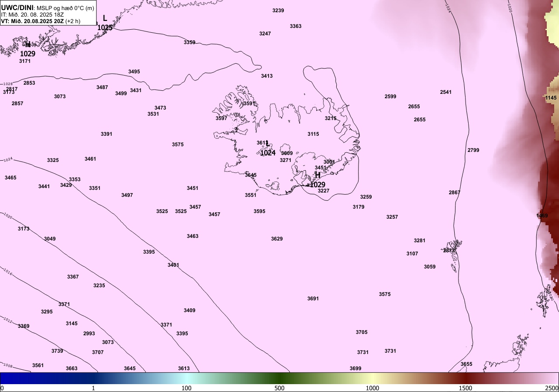The height and width of the screenshot is (392, 559).
Task: Click the height value 3495
Action: click(x=134, y=72)
